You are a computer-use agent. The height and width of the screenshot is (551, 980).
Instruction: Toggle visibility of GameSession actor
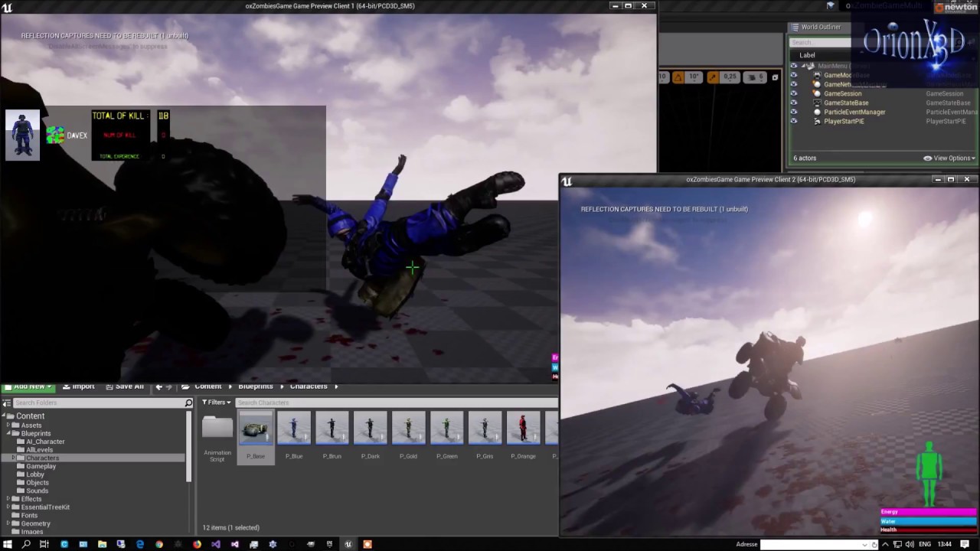click(x=793, y=93)
